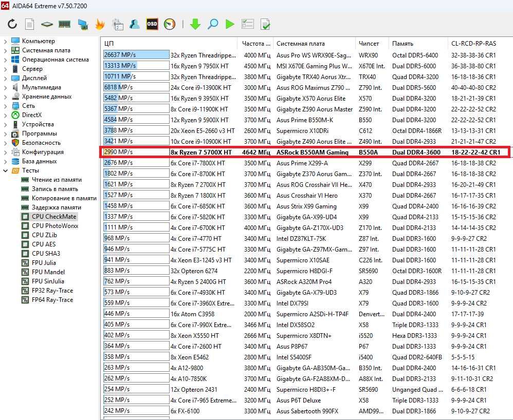Image resolution: width=513 pixels, height=420 pixels.
Task: Expand the Компьютер tree node
Action: pyautogui.click(x=5, y=41)
